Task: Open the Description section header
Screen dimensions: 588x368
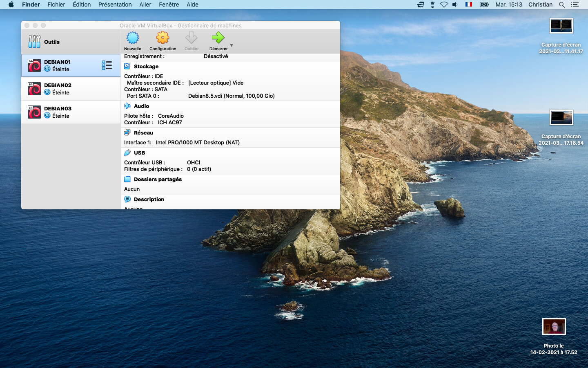Action: pos(149,199)
